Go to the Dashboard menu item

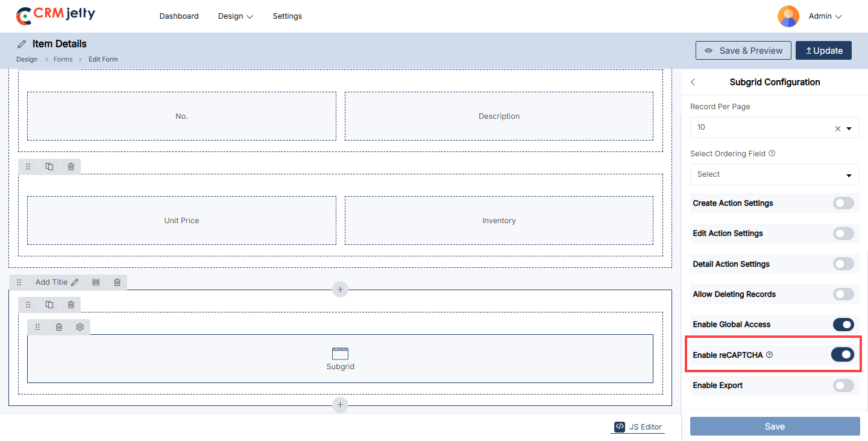(179, 16)
